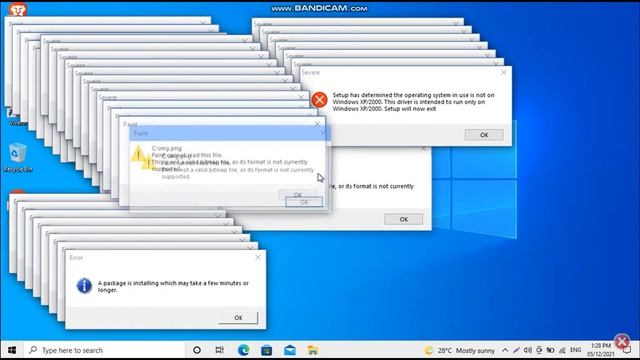Open the volume speaker tray icon
Screen dimensions: 640x360
pyautogui.click(x=528, y=350)
